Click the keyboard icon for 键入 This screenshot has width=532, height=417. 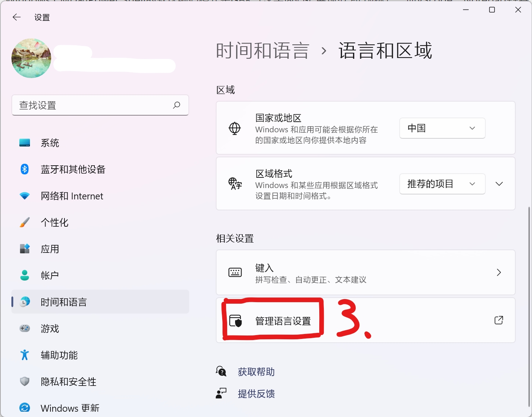click(x=235, y=272)
